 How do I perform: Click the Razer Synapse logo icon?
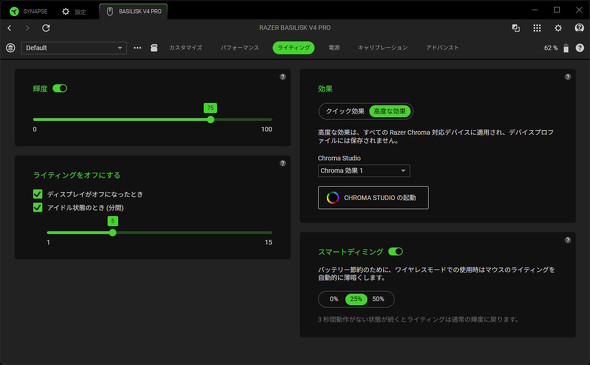point(14,11)
